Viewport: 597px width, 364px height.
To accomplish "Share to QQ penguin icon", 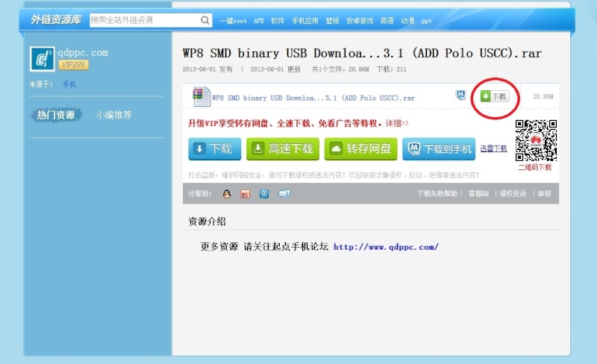I will 227,194.
